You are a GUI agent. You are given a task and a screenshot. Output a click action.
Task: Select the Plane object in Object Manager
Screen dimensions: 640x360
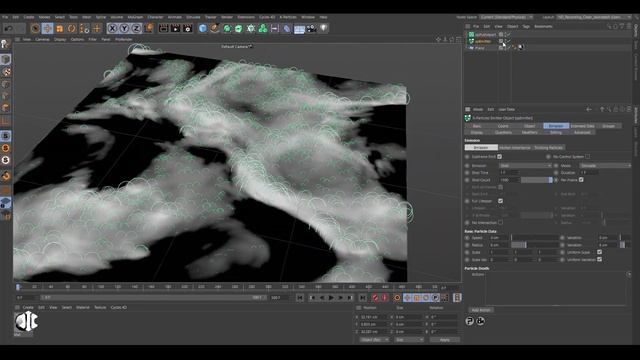480,48
